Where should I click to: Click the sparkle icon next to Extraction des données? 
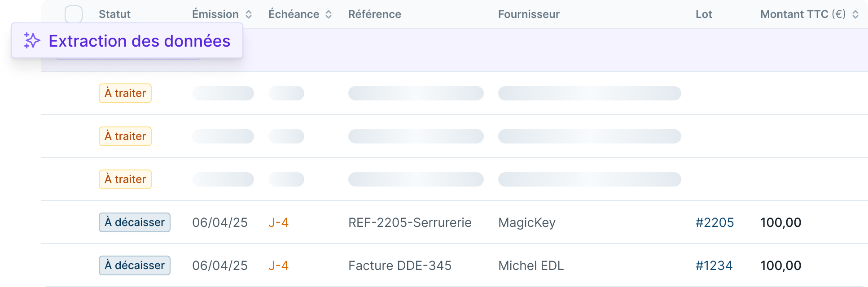pyautogui.click(x=31, y=41)
